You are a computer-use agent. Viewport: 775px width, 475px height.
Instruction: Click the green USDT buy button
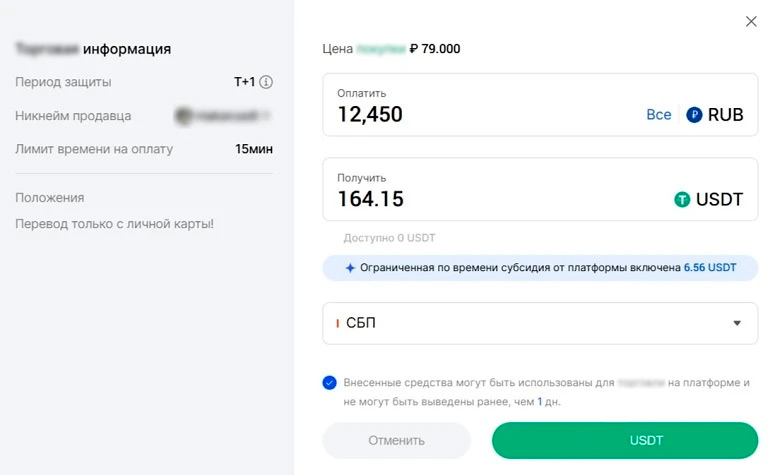625,440
